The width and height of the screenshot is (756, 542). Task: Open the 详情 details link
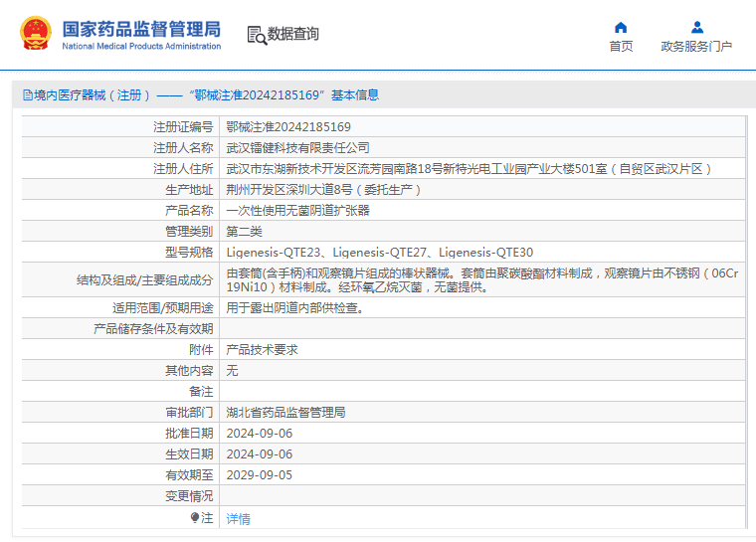click(238, 519)
